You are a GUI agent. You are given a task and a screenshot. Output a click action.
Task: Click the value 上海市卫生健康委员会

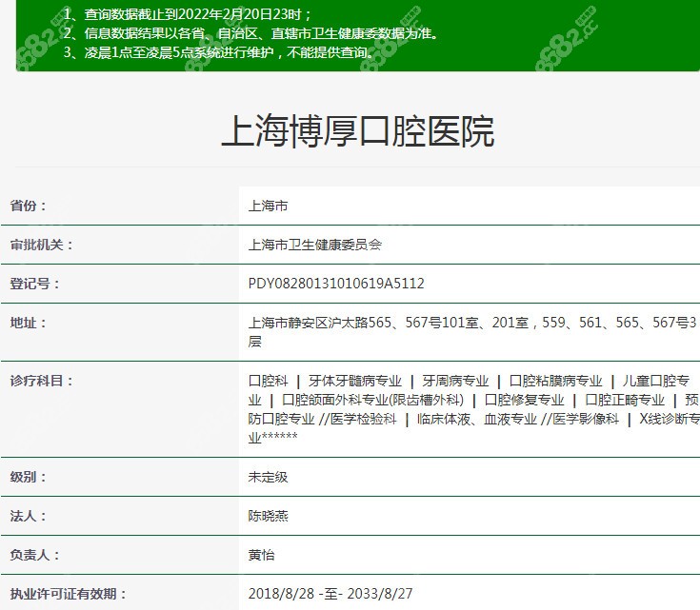point(314,245)
